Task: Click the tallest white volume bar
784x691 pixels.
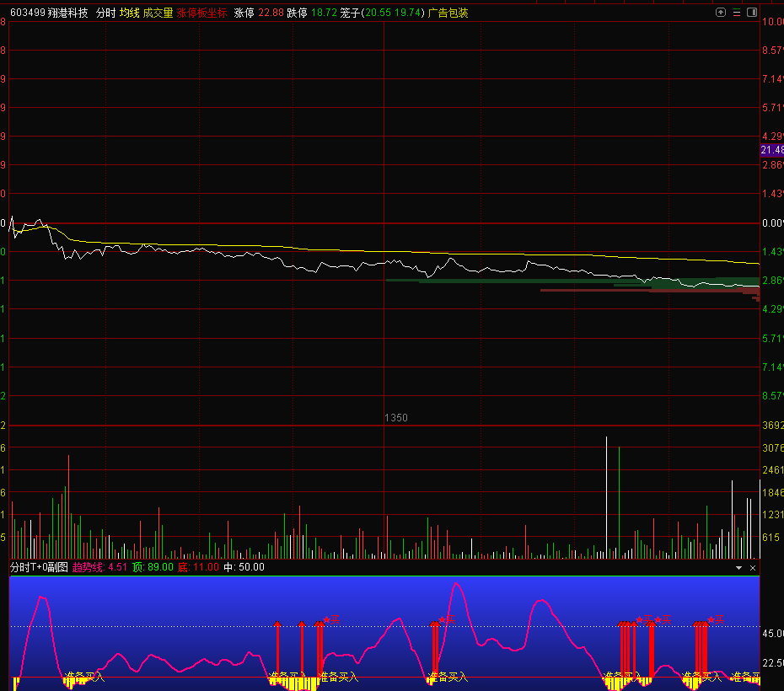Action: (x=606, y=497)
